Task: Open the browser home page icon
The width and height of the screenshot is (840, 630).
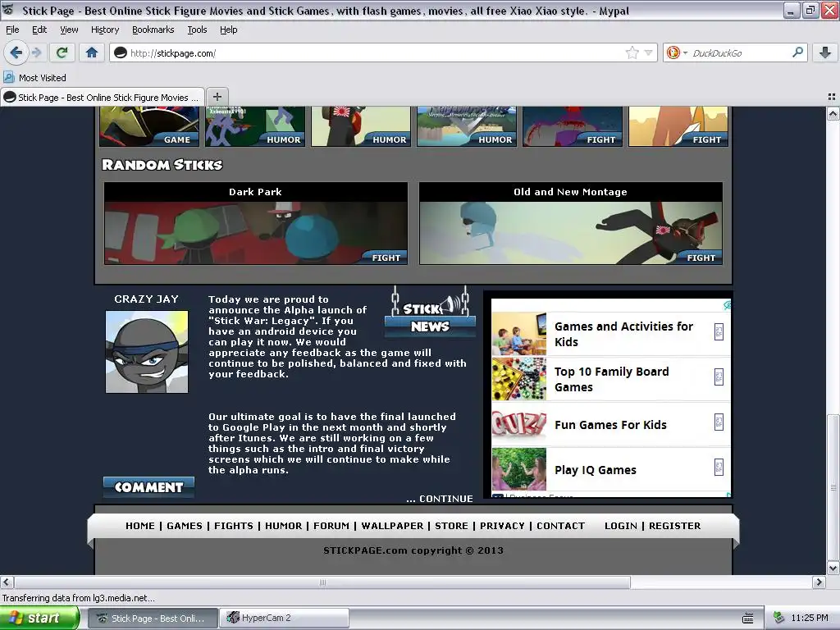Action: (x=92, y=52)
